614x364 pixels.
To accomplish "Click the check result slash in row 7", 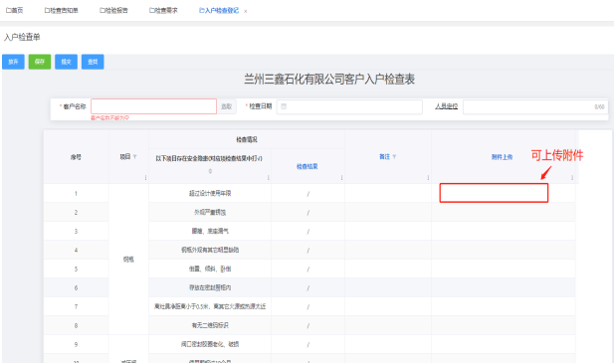I will pyautogui.click(x=308, y=306).
